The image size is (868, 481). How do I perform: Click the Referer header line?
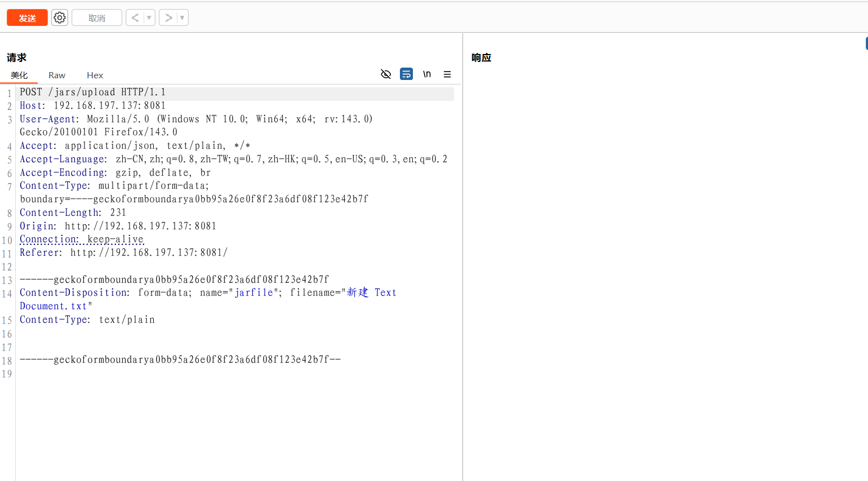124,253
